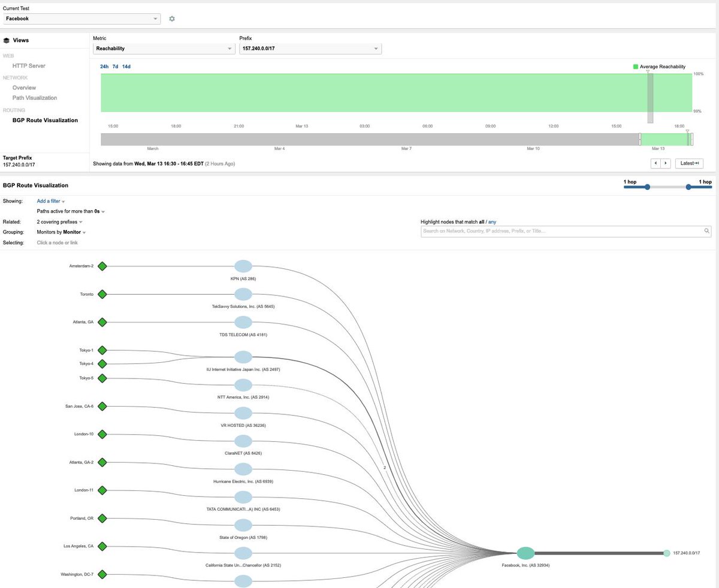Click the Views layers icon
This screenshot has width=719, height=588.
pos(7,41)
